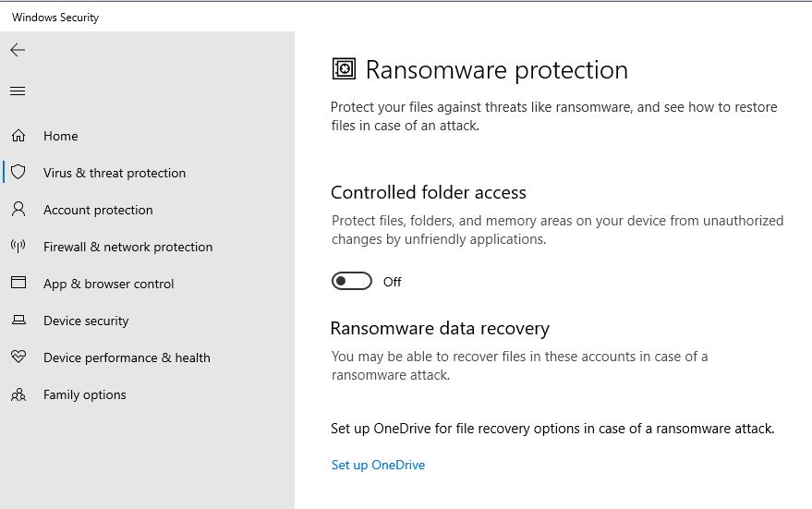Select the Firewall & network protection label
Image resolution: width=812 pixels, height=509 pixels.
[127, 247]
